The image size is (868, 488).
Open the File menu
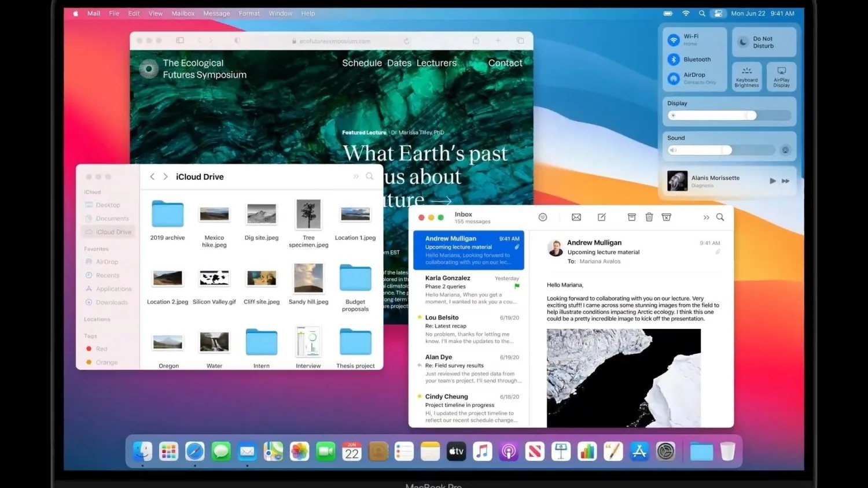tap(114, 13)
